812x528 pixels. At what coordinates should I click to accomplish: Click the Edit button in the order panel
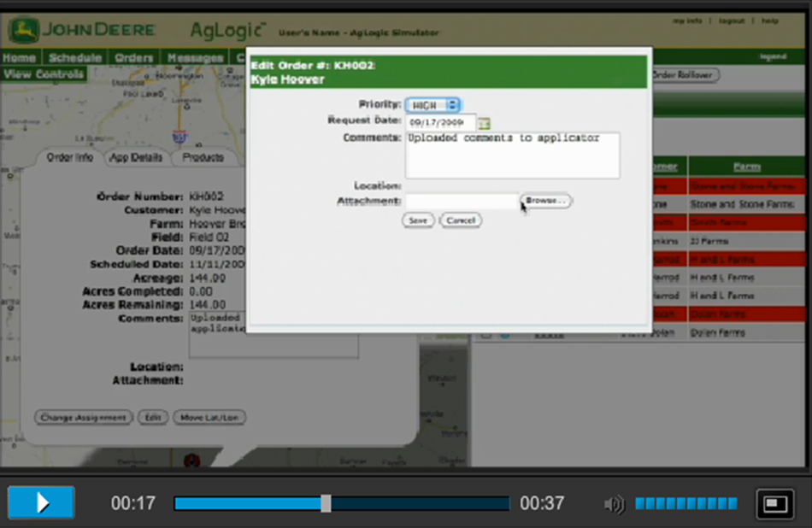pyautogui.click(x=153, y=417)
